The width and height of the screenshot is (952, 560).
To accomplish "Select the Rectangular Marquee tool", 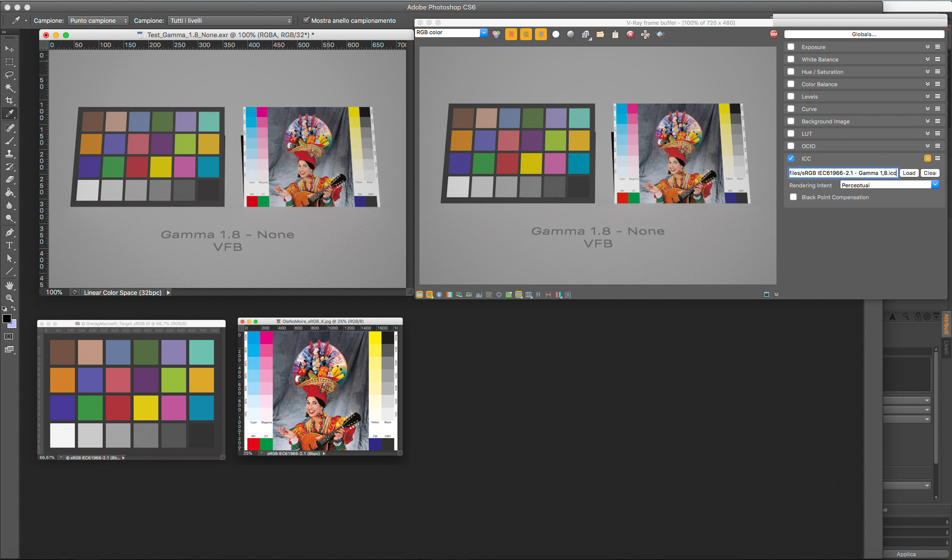I will click(x=9, y=62).
